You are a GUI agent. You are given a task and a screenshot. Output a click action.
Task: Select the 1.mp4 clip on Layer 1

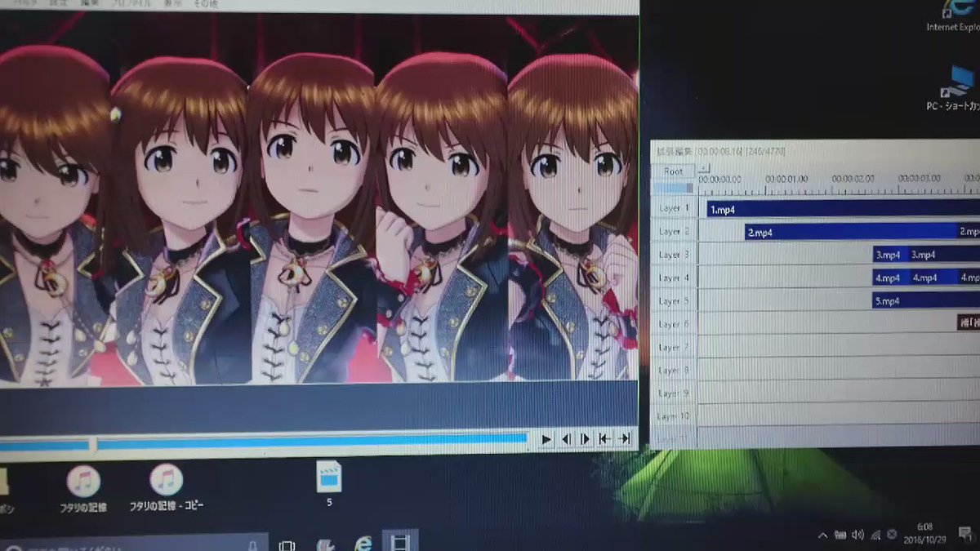tap(843, 210)
